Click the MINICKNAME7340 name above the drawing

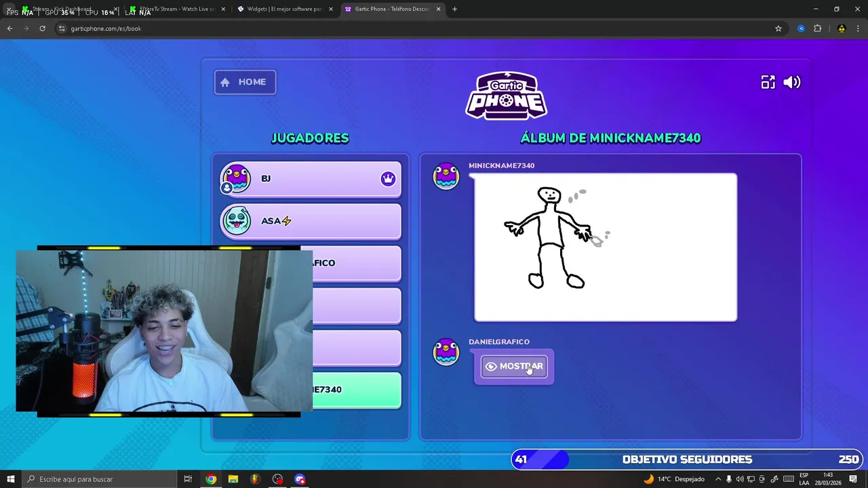501,165
